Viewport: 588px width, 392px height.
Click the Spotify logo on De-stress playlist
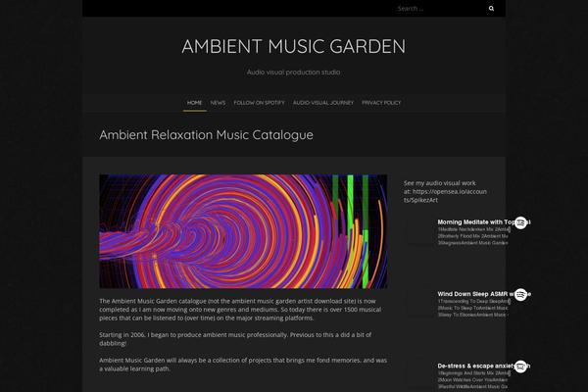[x=520, y=367]
